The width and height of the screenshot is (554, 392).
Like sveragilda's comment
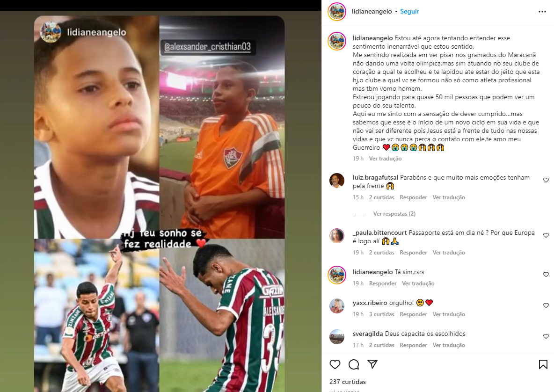click(x=546, y=336)
